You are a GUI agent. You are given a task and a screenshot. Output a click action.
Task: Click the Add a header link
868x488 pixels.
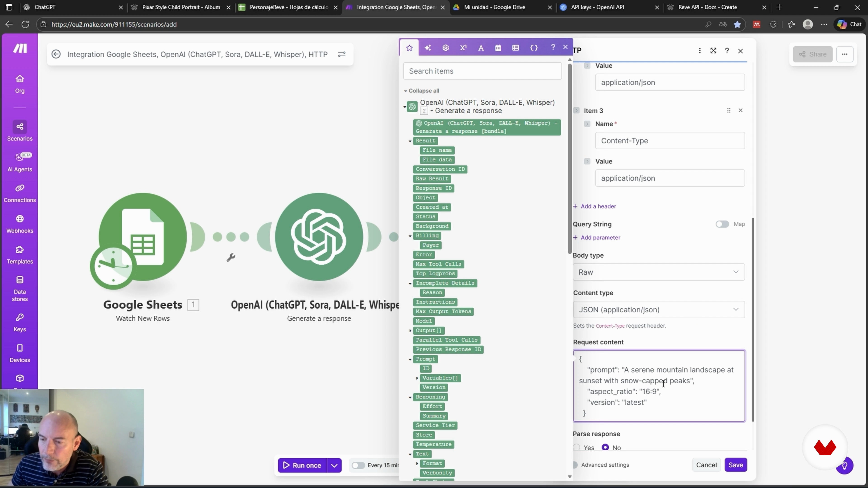click(x=595, y=206)
